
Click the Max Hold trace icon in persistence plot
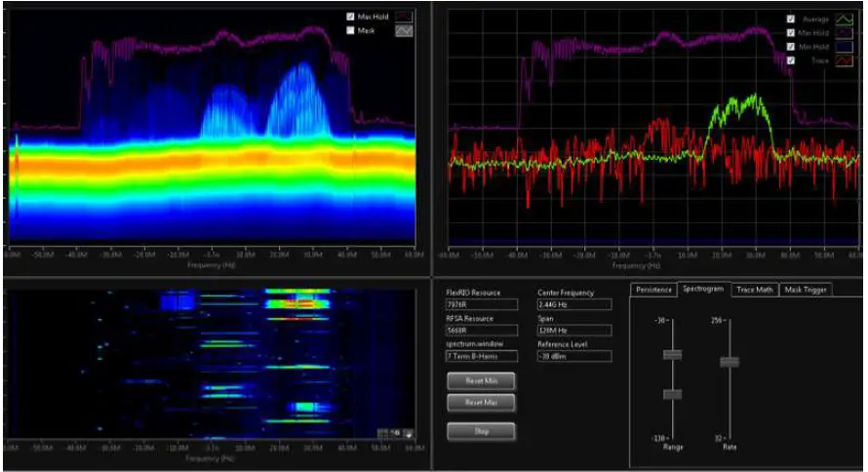click(x=406, y=17)
